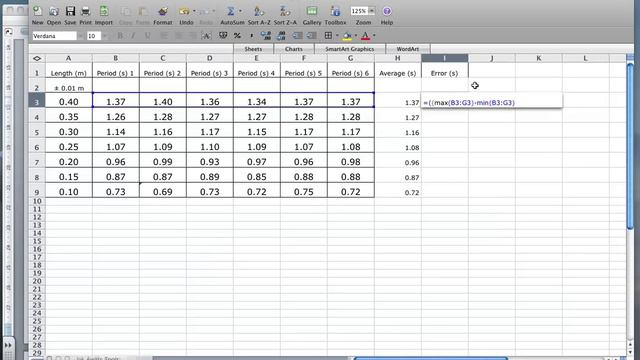This screenshot has width=640, height=360.
Task: Click the Borders grid icon
Action: tap(328, 36)
